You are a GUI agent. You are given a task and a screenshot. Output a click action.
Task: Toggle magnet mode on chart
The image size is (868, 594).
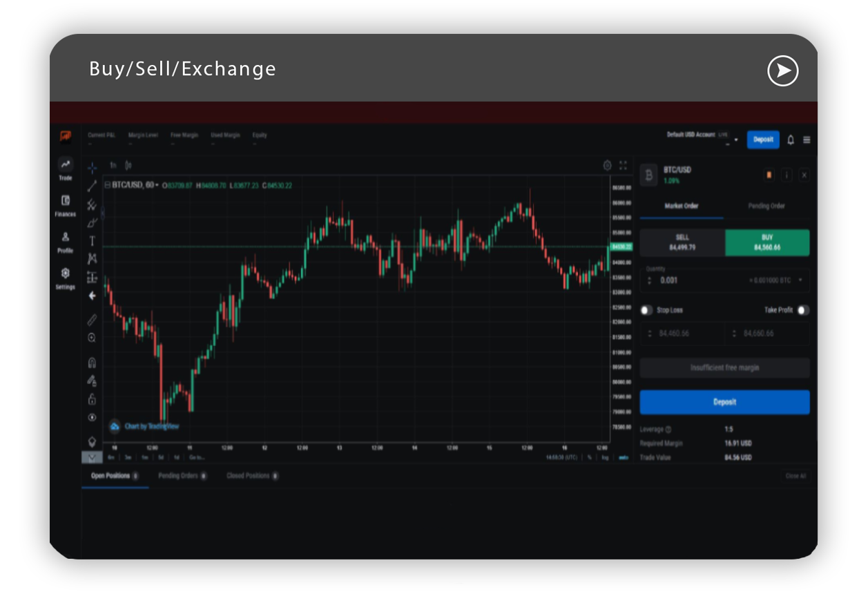coord(92,363)
